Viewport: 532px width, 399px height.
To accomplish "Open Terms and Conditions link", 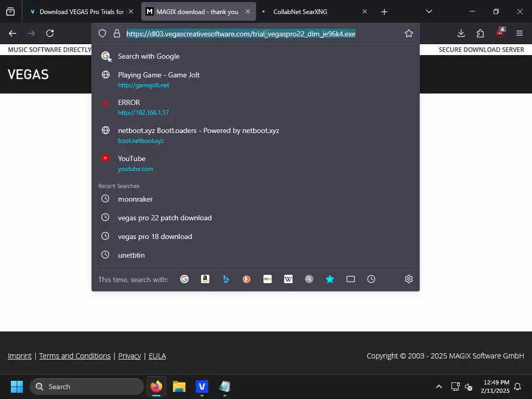I will pyautogui.click(x=75, y=356).
